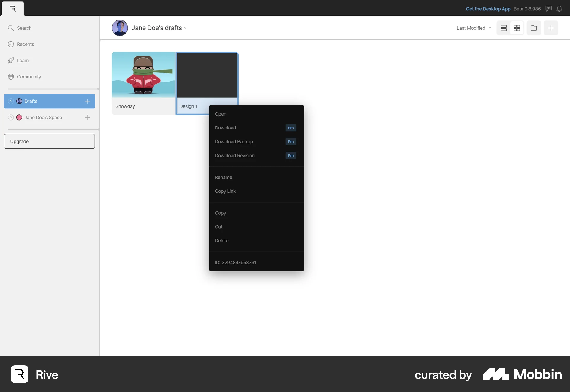Image resolution: width=570 pixels, height=392 pixels.
Task: Create a new file with the plus icon
Action: pyautogui.click(x=551, y=28)
